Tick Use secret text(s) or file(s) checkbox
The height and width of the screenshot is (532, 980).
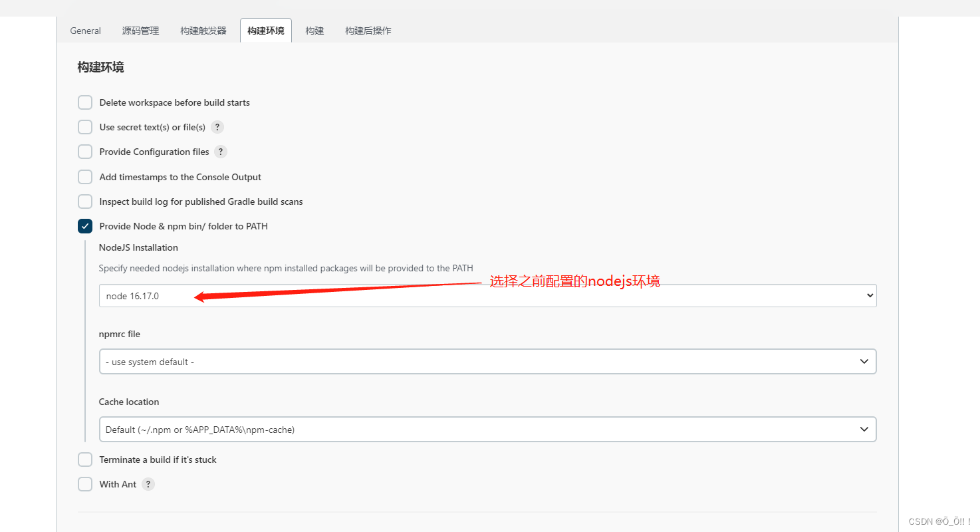coord(85,127)
